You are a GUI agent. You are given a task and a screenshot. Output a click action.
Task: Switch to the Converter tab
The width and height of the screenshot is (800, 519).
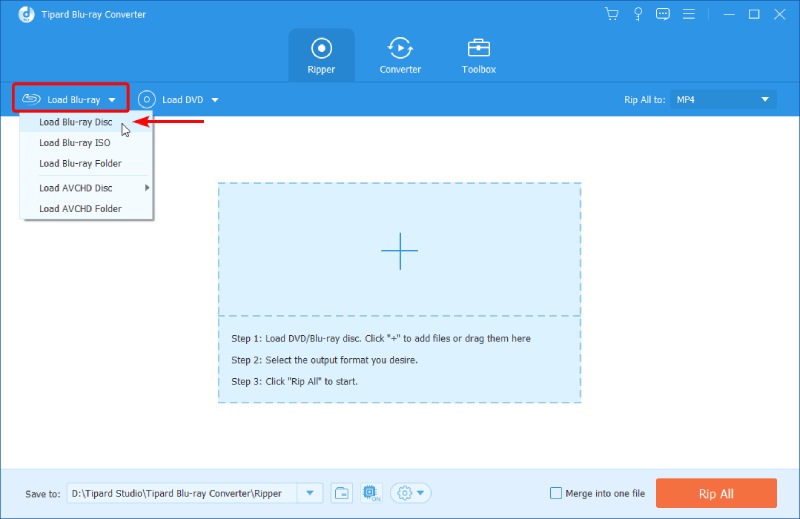click(x=400, y=56)
